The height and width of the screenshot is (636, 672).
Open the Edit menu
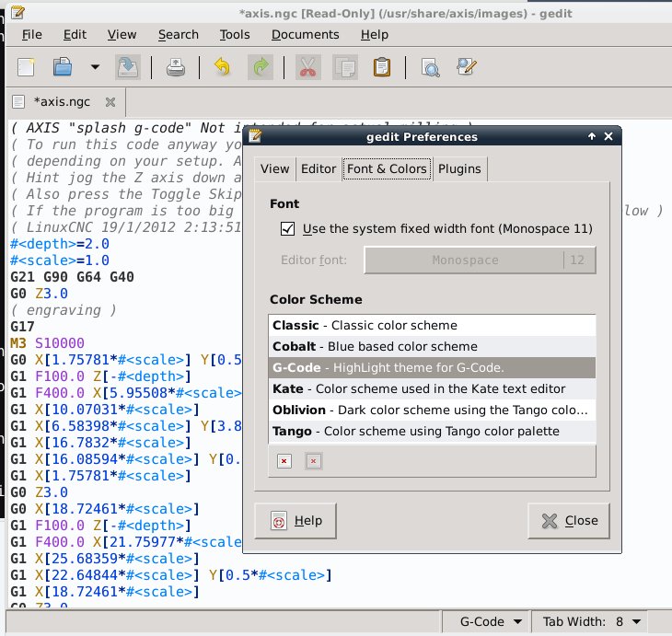[75, 35]
